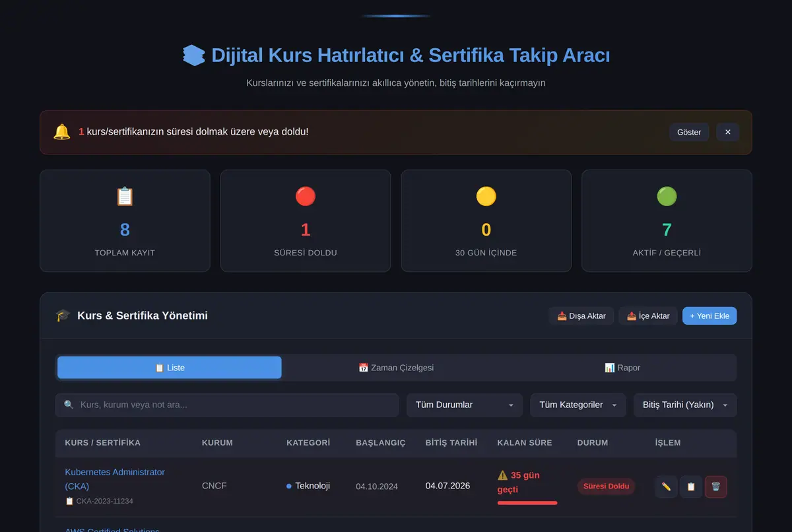Viewport: 792px width, 532px height.
Task: Click the Süresi Doldu status badge
Action: click(607, 486)
